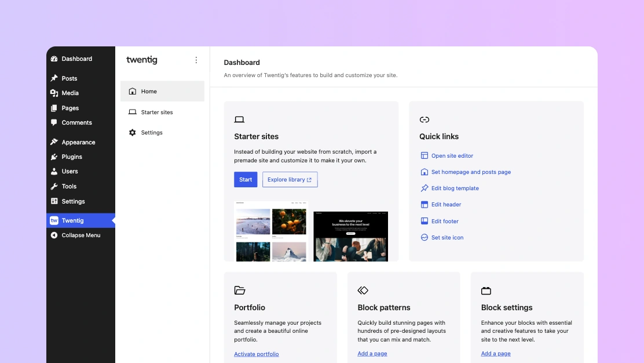Click the chain icon above Quick links
Viewport: 644px width, 363px height.
pyautogui.click(x=425, y=119)
